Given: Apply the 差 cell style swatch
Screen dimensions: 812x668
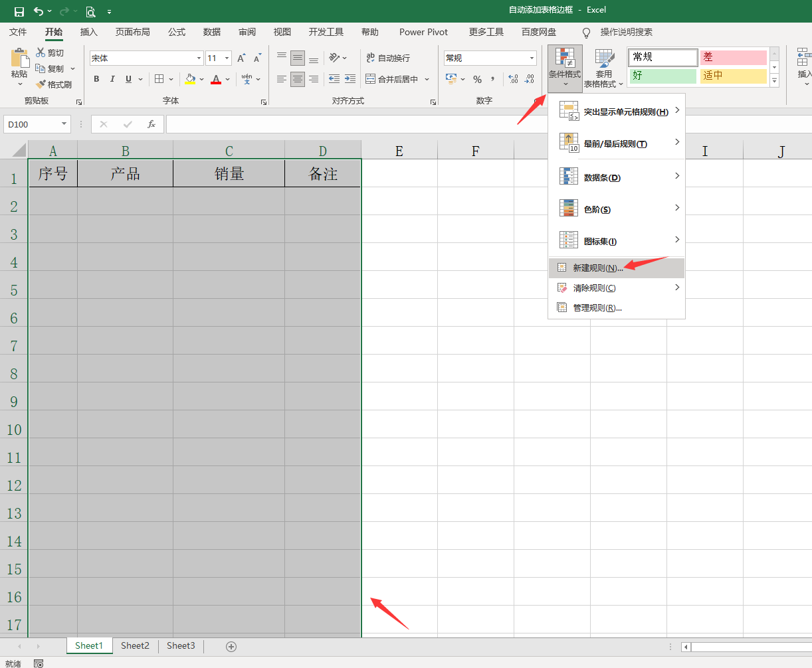Looking at the screenshot, I should click(x=734, y=58).
